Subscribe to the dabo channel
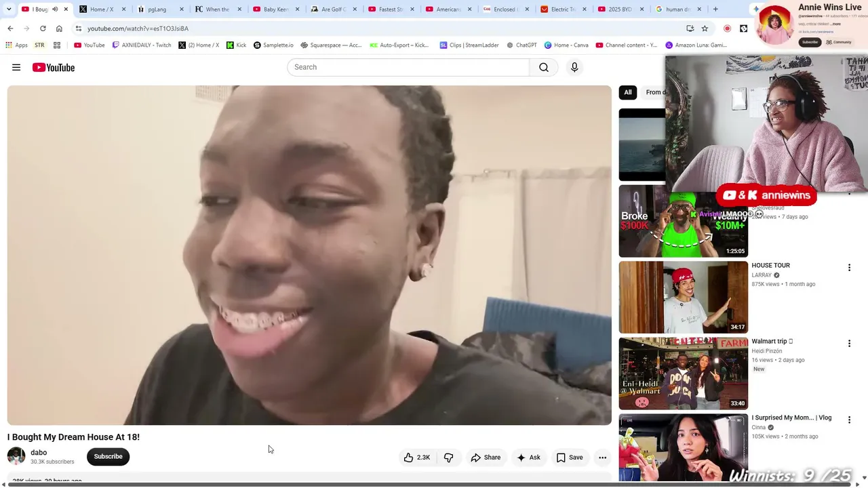 tap(108, 457)
